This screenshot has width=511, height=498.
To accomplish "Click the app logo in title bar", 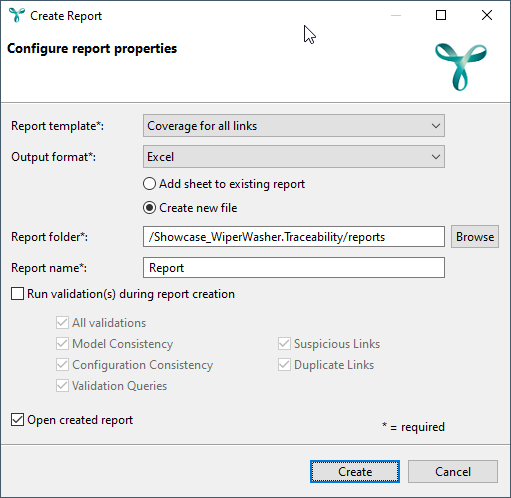I will point(17,15).
